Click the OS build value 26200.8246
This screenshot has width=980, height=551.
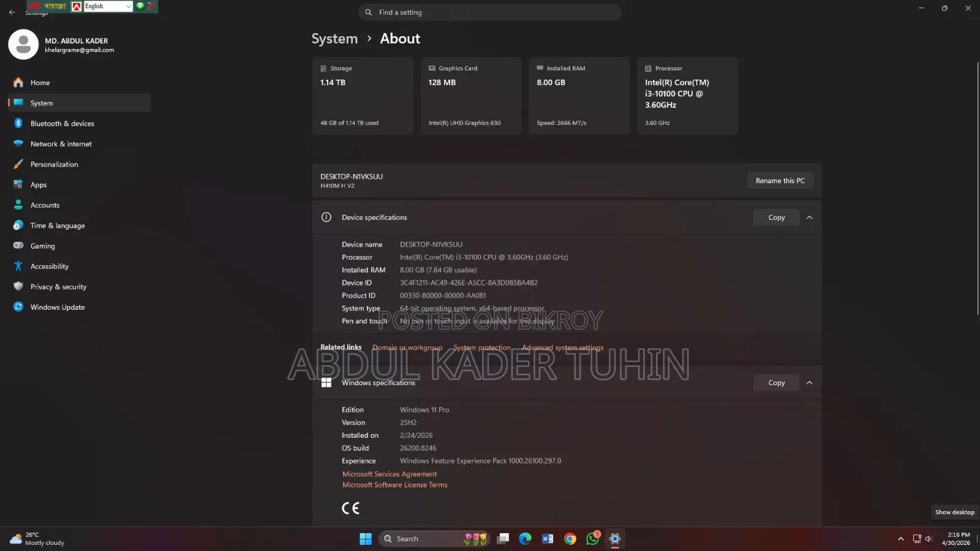418,448
